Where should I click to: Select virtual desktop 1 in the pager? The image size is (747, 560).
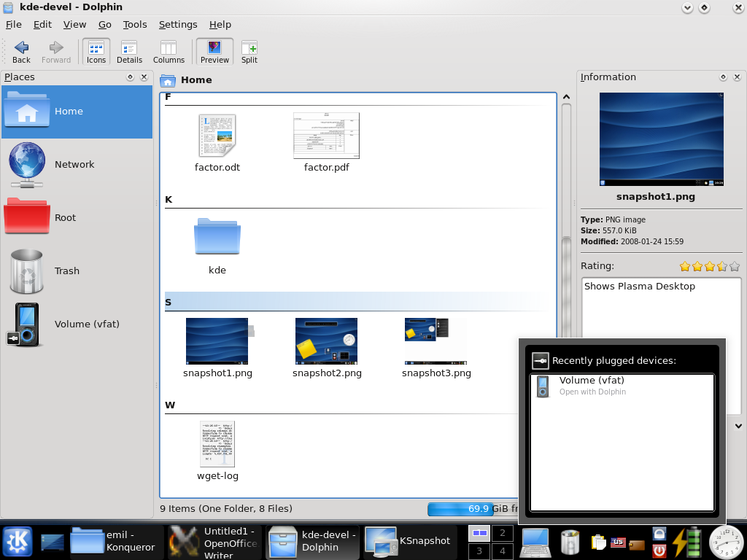(x=479, y=533)
